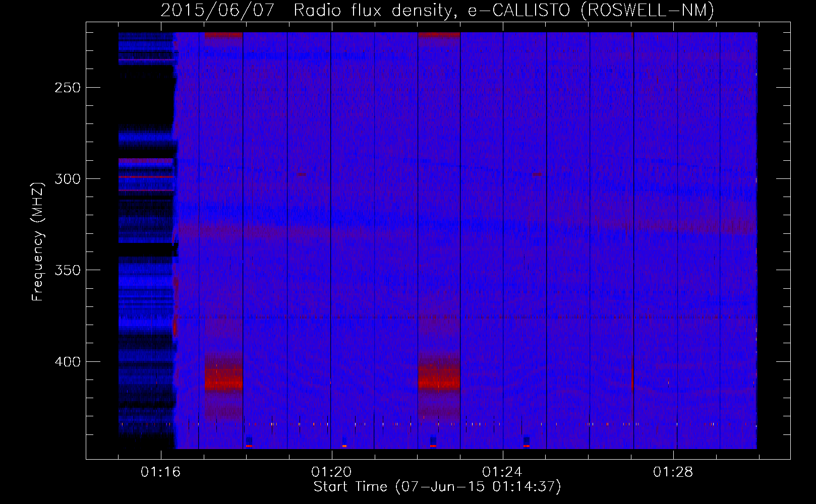
Task: Click the 400 frequency tick label
Action: pyautogui.click(x=68, y=362)
